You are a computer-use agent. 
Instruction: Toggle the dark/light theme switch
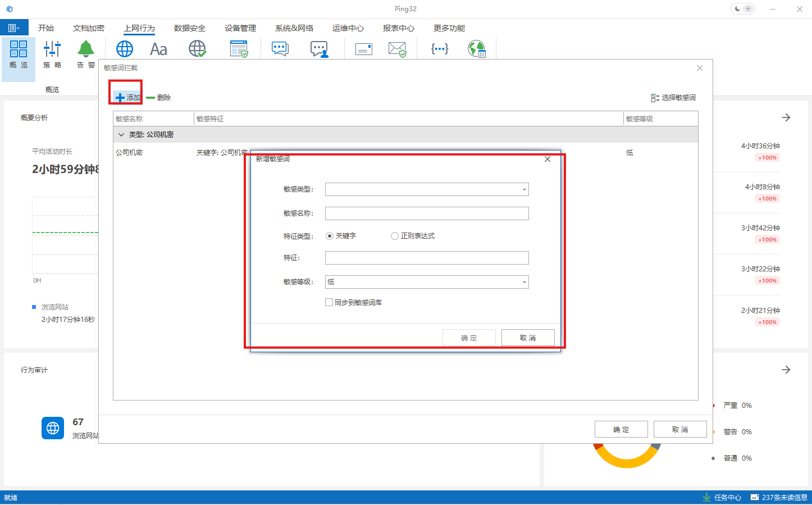point(742,9)
